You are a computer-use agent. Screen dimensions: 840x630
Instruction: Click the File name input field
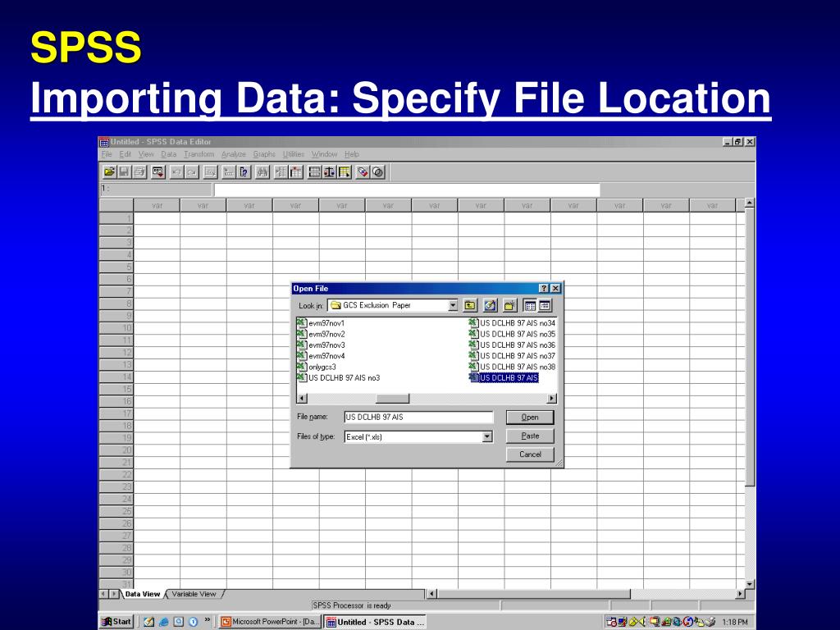click(418, 418)
